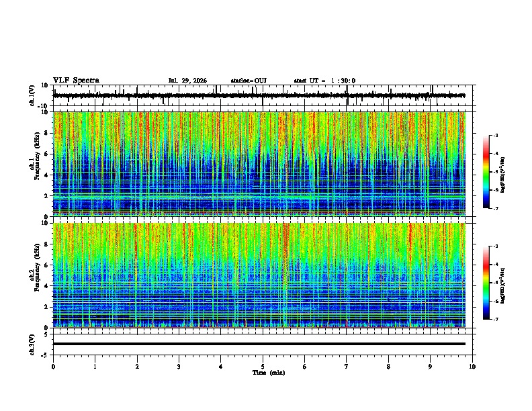Click time axis tick label "5"
The width and height of the screenshot is (532, 411).
coord(263,367)
